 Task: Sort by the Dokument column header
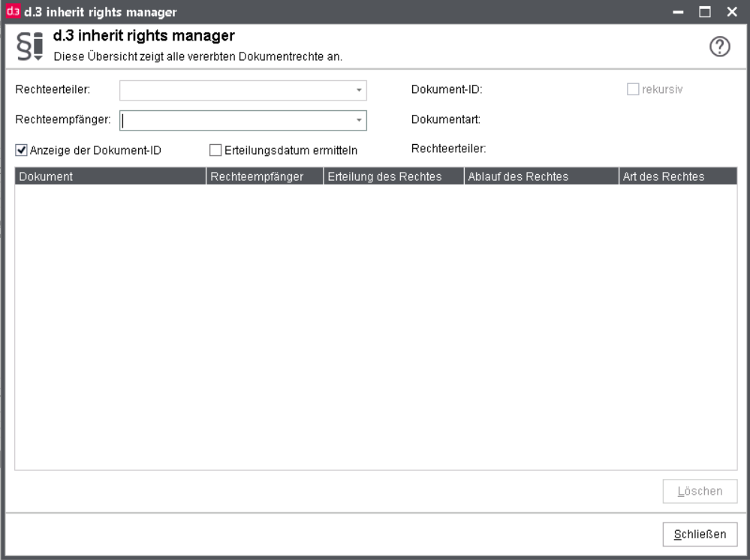point(110,176)
